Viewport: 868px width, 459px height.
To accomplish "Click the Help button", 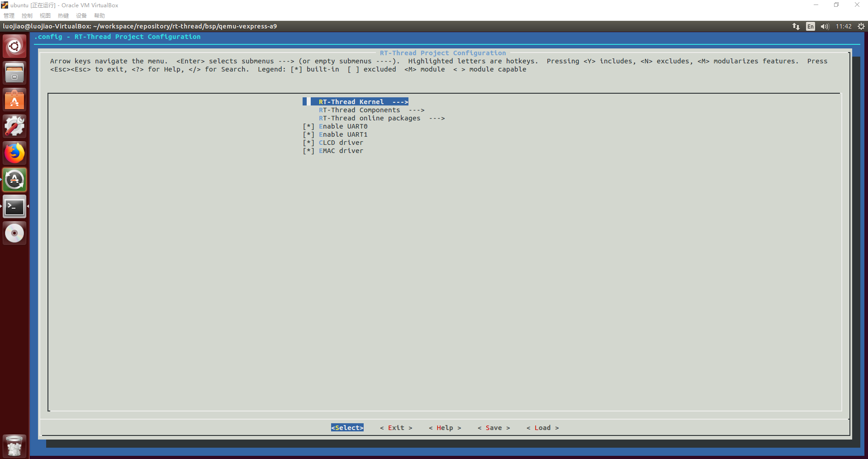I will coord(445,428).
